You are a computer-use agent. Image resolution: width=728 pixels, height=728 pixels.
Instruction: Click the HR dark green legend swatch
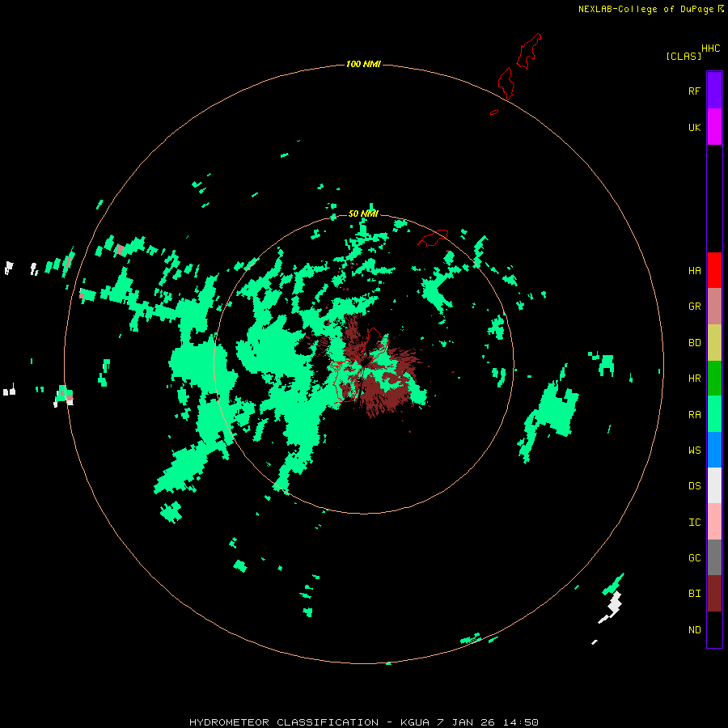(x=714, y=379)
